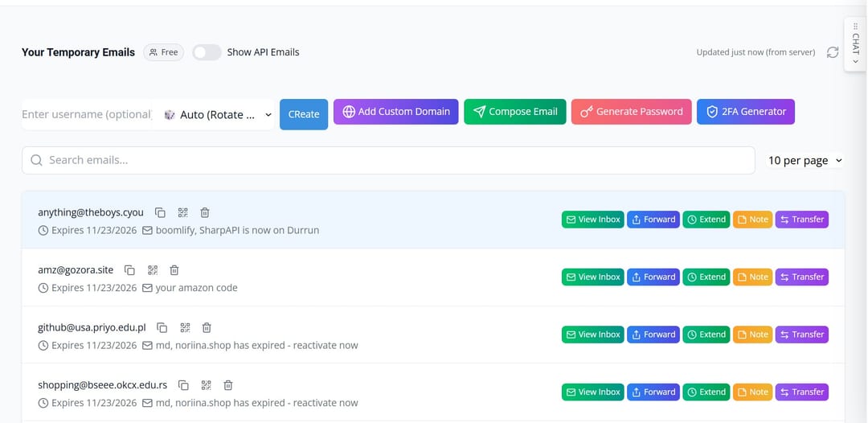The image size is (868, 423).
Task: Open the Auto (Rotate) domain dropdown
Action: click(218, 115)
